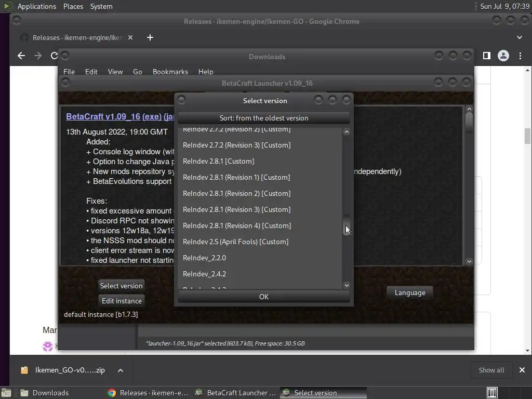Select ReIndev 2.7.2 (Revision 3) [Custom]
Image resolution: width=532 pixels, height=399 pixels.
[260, 145]
